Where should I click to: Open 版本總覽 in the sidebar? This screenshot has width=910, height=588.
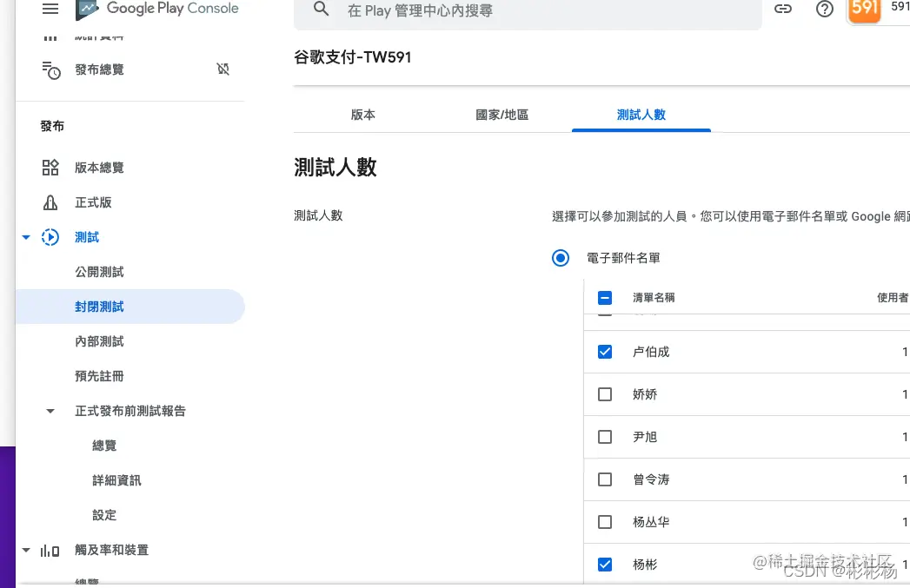tap(99, 168)
